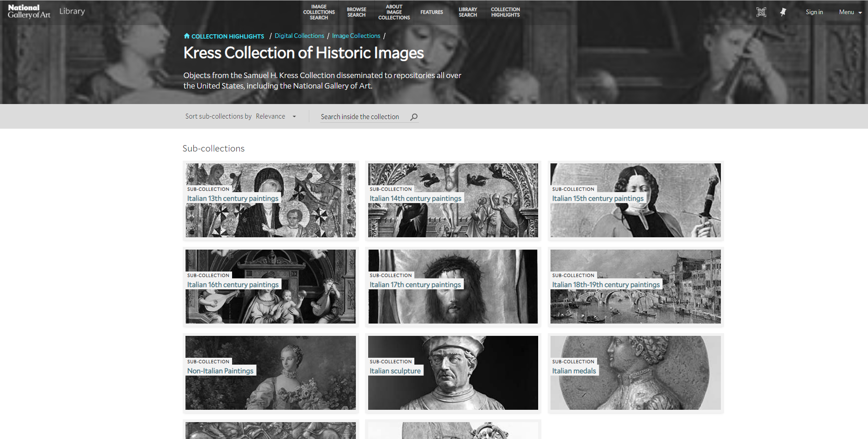This screenshot has height=439, width=868.
Task: Click the Sign in link
Action: (814, 12)
